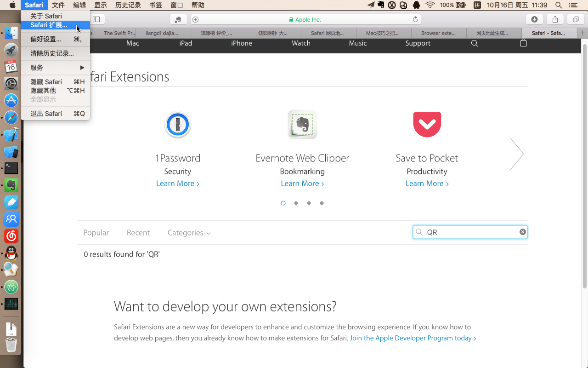Open 偏好设置... from Safari menu

point(55,39)
